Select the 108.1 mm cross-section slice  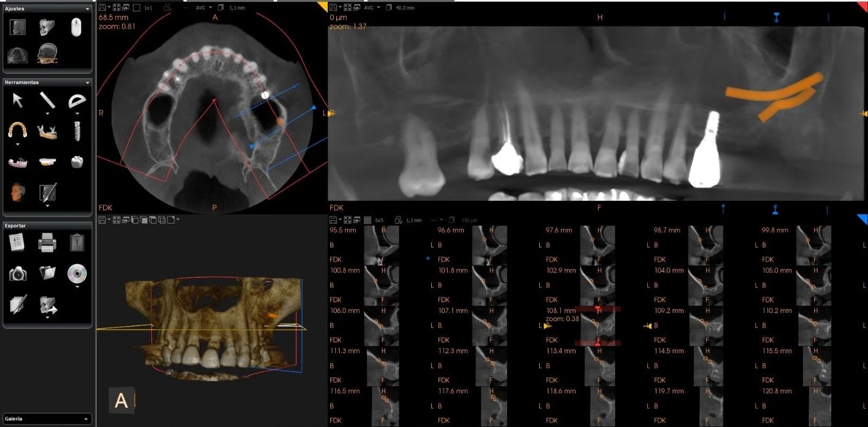pyautogui.click(x=598, y=326)
